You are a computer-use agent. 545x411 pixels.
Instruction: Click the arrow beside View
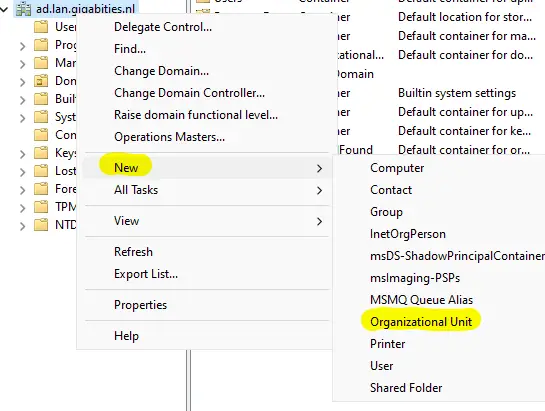(319, 221)
